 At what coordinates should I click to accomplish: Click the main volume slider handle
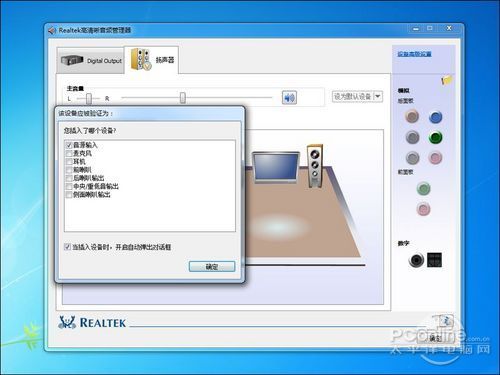[x=183, y=98]
